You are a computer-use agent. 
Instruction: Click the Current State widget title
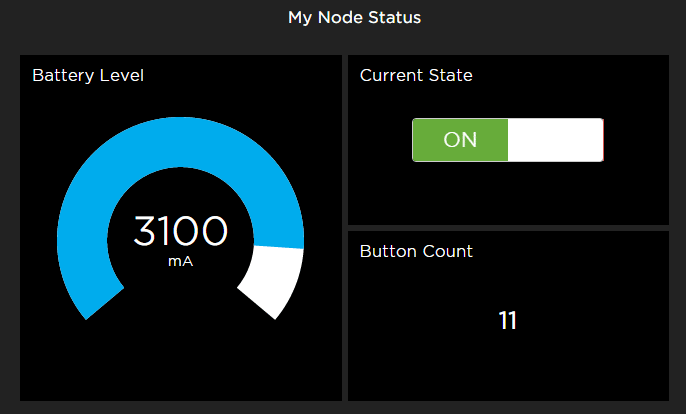[x=416, y=75]
